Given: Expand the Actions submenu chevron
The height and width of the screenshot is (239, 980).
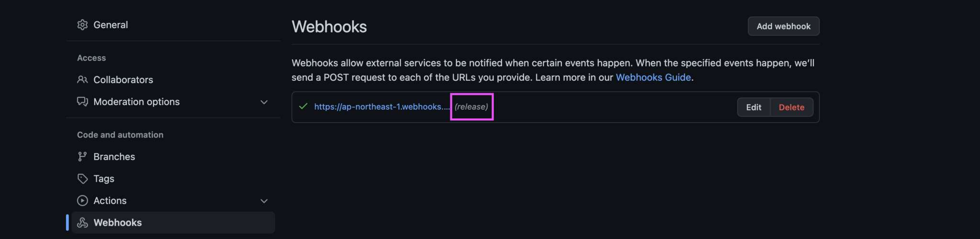Looking at the screenshot, I should (x=264, y=201).
